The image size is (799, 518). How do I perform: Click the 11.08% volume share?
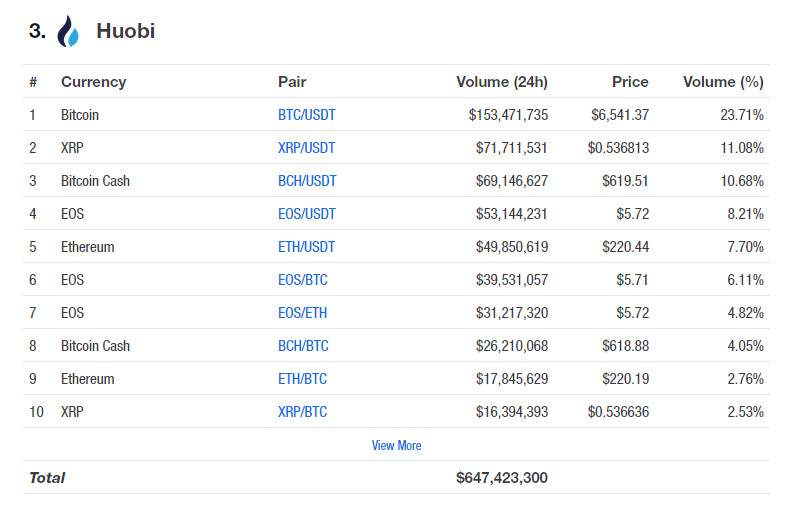[742, 148]
